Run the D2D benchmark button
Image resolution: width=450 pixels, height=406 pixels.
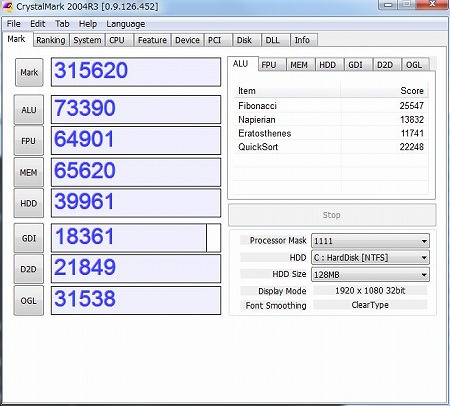pos(29,269)
